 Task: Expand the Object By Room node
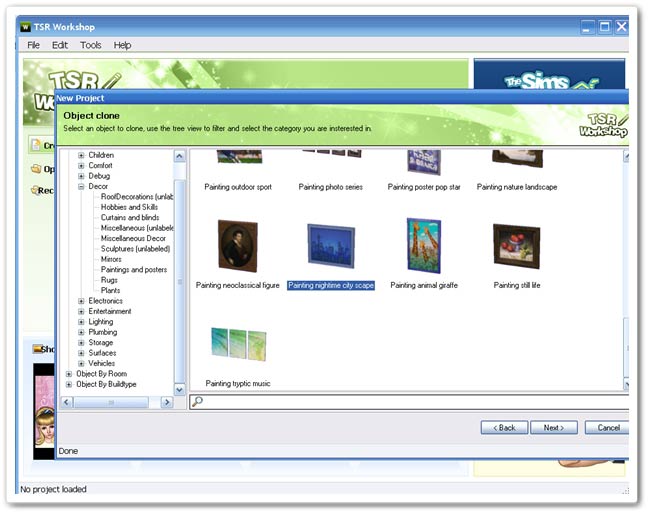pos(69,374)
